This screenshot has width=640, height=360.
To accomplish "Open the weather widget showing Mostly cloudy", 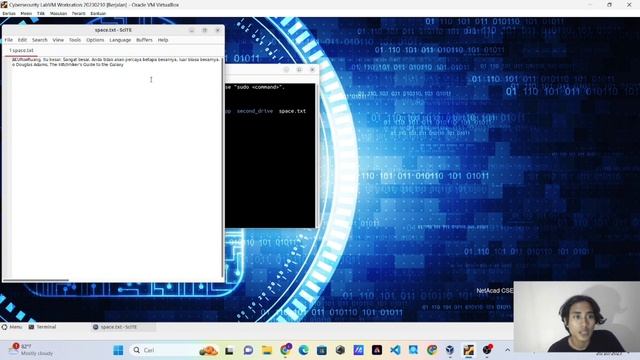I will point(31,350).
